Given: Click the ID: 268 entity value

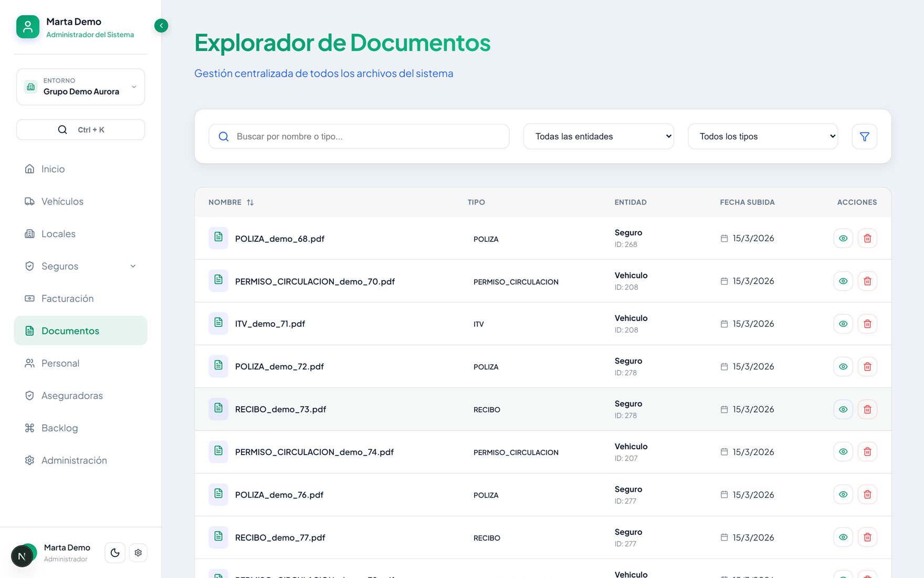Looking at the screenshot, I should 626,245.
